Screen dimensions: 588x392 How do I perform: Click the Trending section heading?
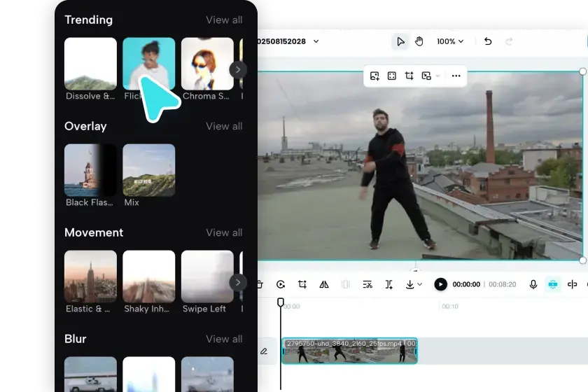pyautogui.click(x=88, y=20)
